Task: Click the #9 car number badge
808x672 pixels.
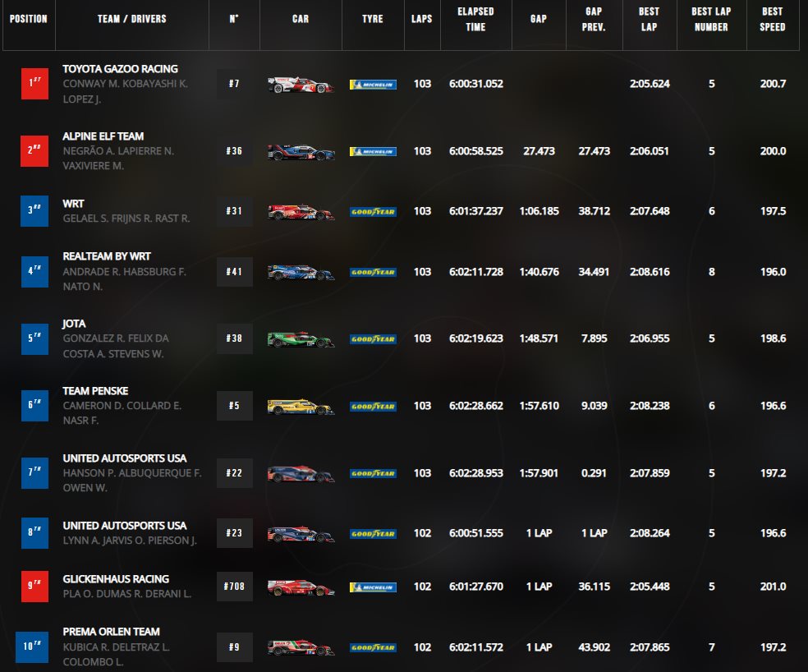Action: [x=235, y=647]
